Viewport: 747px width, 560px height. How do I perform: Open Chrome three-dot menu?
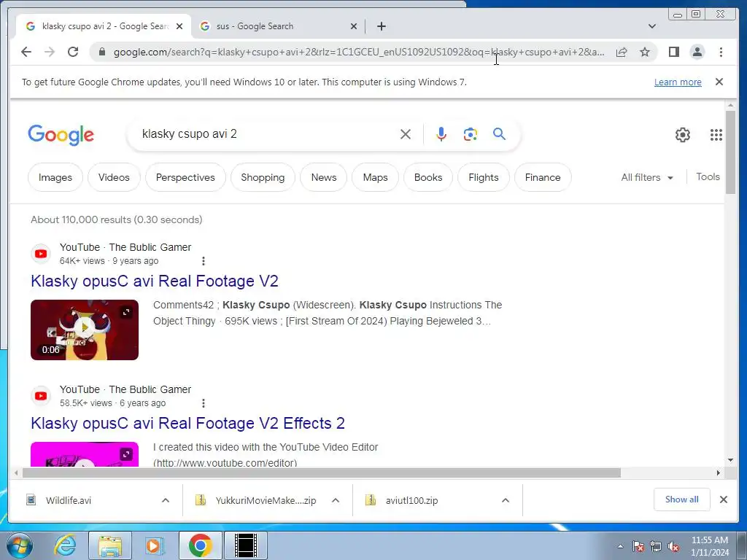[x=721, y=52]
